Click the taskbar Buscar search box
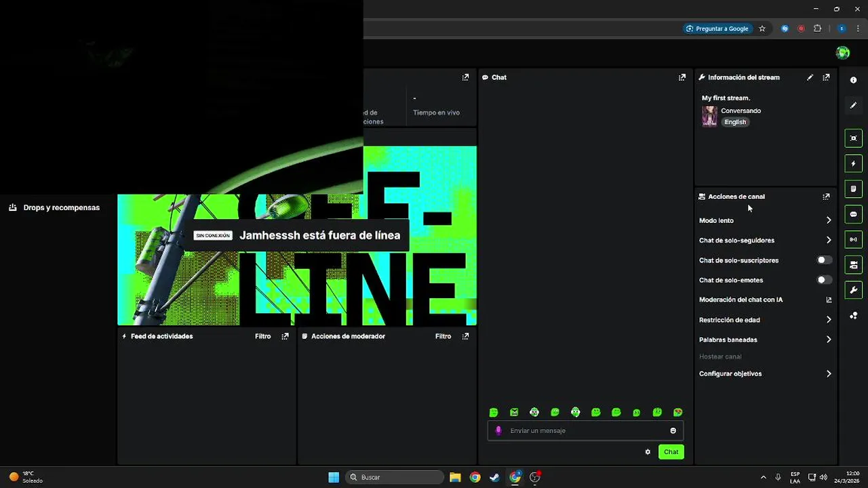Viewport: 868px width, 488px height. (395, 477)
